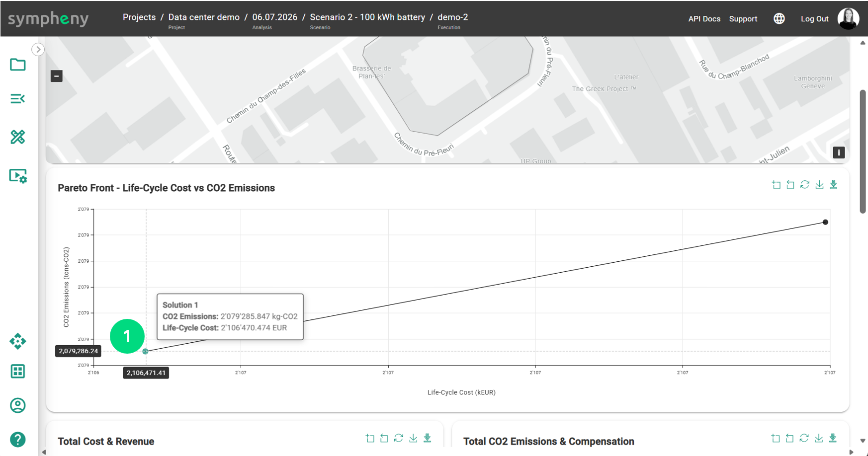Click the help question mark icon

[x=18, y=440]
